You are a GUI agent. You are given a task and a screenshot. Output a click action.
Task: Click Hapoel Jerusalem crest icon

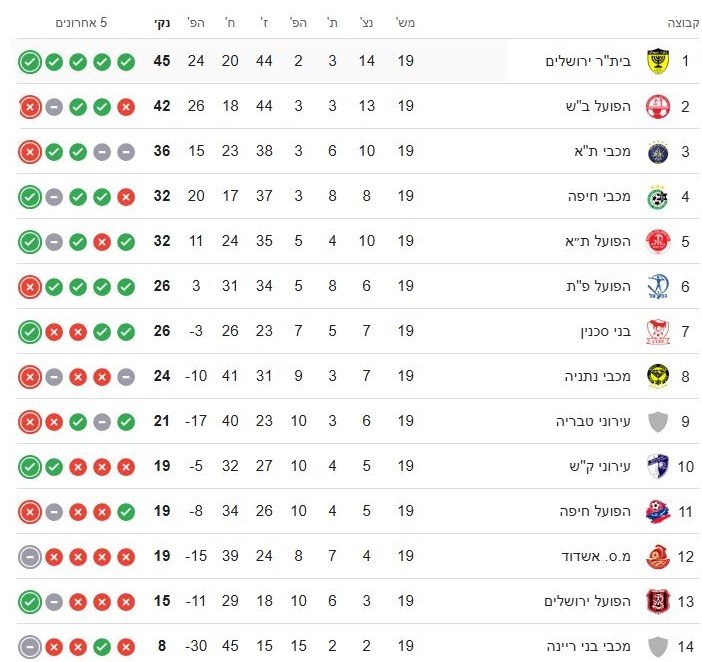(656, 602)
